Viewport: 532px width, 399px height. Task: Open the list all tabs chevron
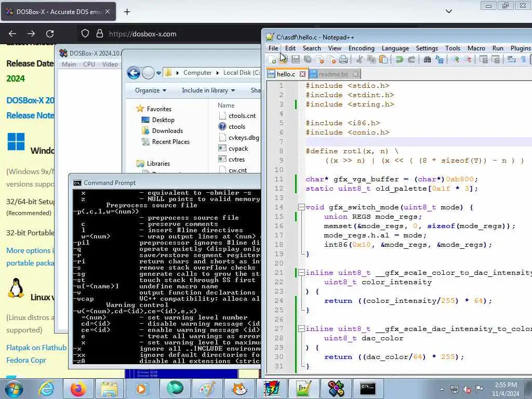[448, 11]
